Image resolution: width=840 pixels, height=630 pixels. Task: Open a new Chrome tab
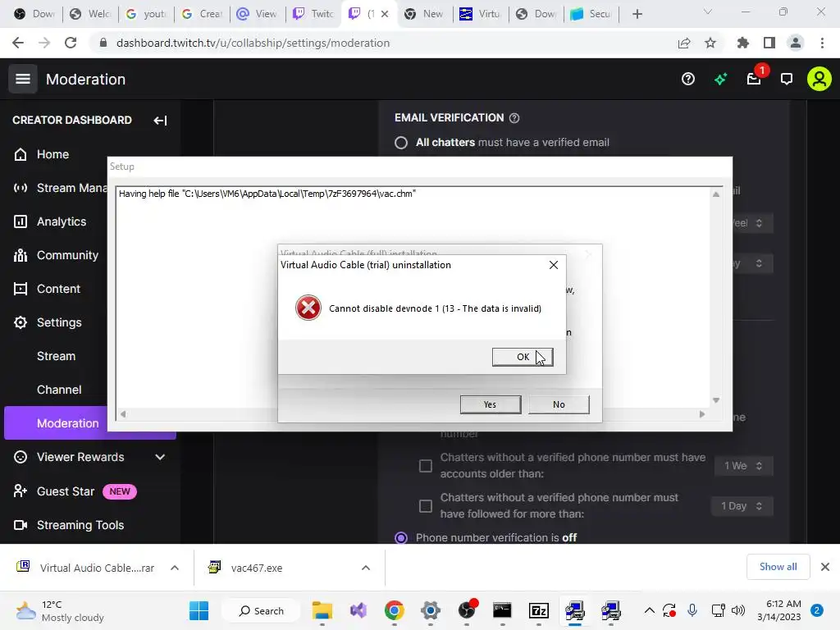click(x=637, y=14)
